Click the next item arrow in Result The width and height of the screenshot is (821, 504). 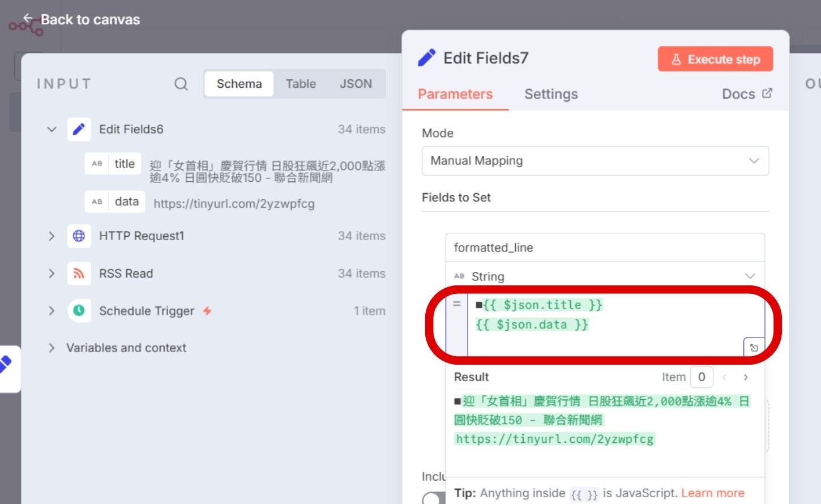pyautogui.click(x=746, y=377)
